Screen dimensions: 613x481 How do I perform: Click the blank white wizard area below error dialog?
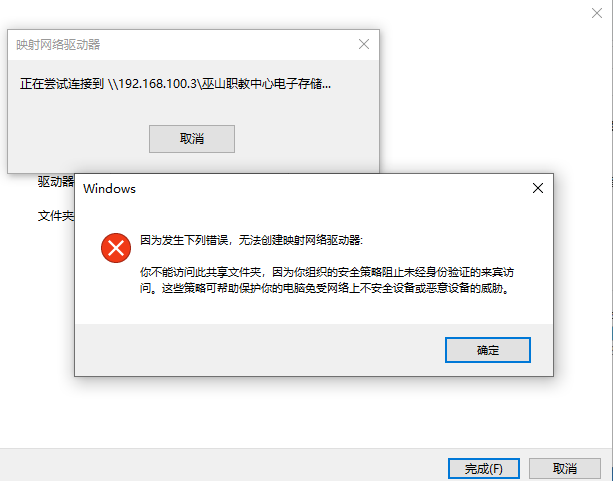click(x=305, y=411)
